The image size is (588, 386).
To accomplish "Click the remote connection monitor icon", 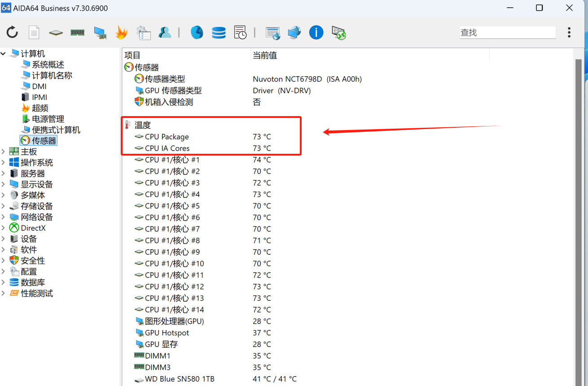I will 338,33.
